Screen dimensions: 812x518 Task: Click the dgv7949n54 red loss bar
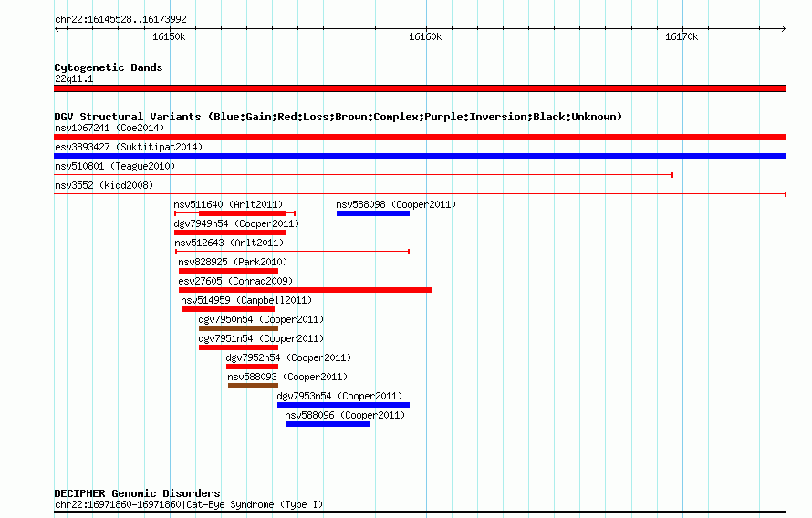tap(230, 233)
